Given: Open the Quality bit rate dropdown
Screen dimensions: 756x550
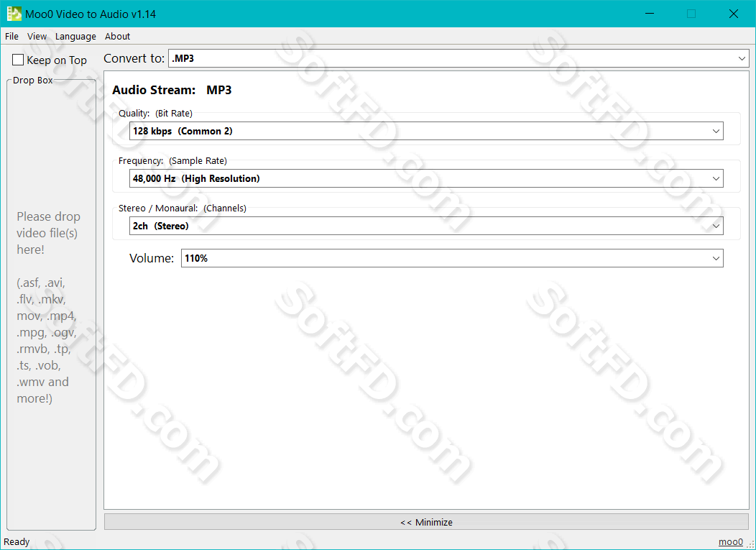Looking at the screenshot, I should pyautogui.click(x=426, y=132).
